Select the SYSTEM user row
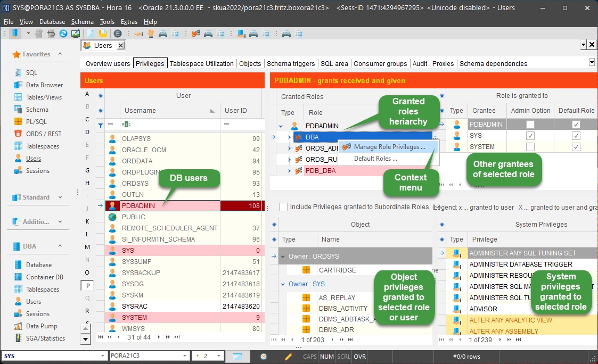This screenshot has width=598, height=364. 184,318
